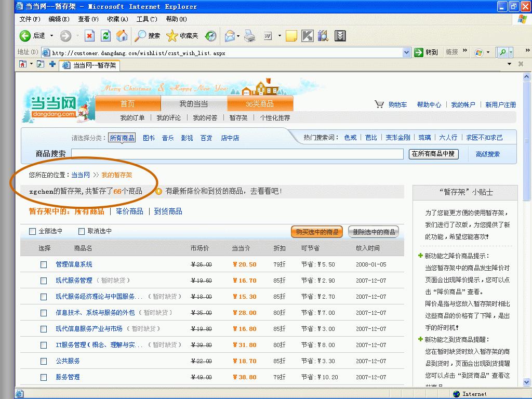Click the dark down-arrows toolbar icon
The height and width of the screenshot is (399, 532).
pos(340,36)
